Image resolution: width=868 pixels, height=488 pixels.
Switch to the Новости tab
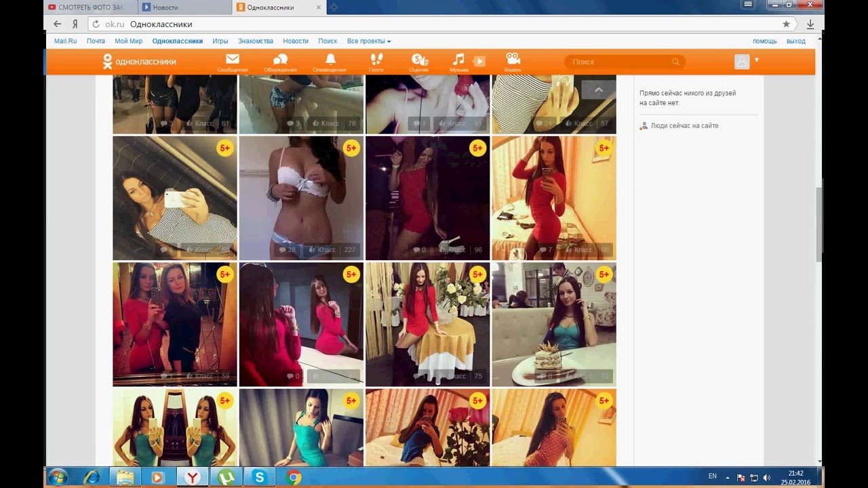coord(184,7)
